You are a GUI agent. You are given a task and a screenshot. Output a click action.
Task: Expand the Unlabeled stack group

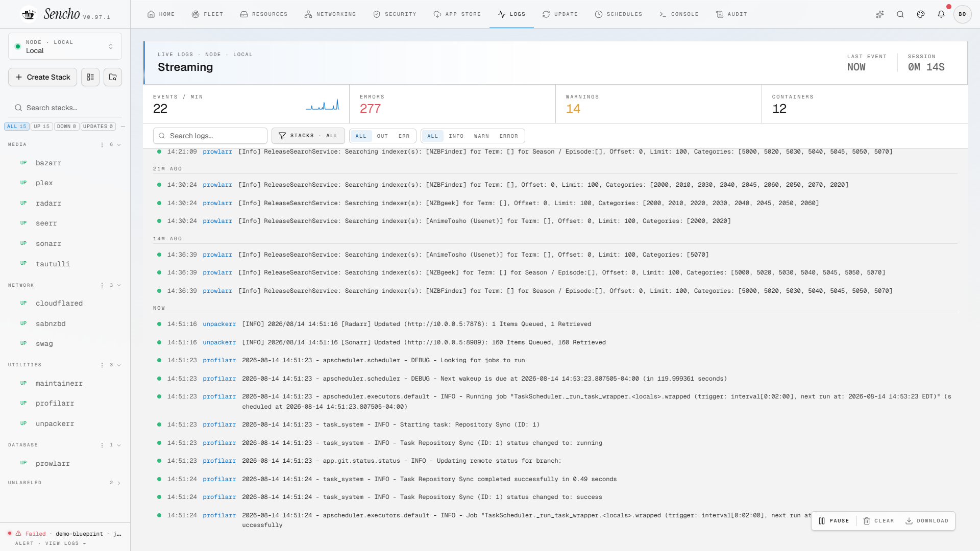(119, 483)
